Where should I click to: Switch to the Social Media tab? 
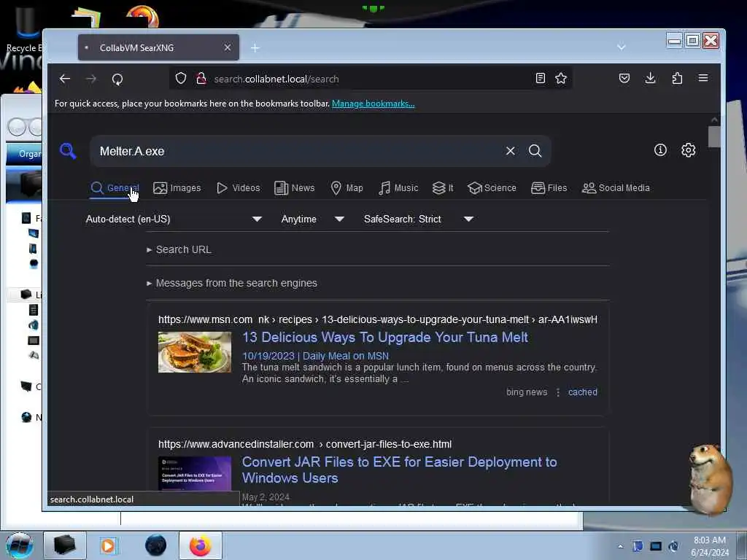616,187
